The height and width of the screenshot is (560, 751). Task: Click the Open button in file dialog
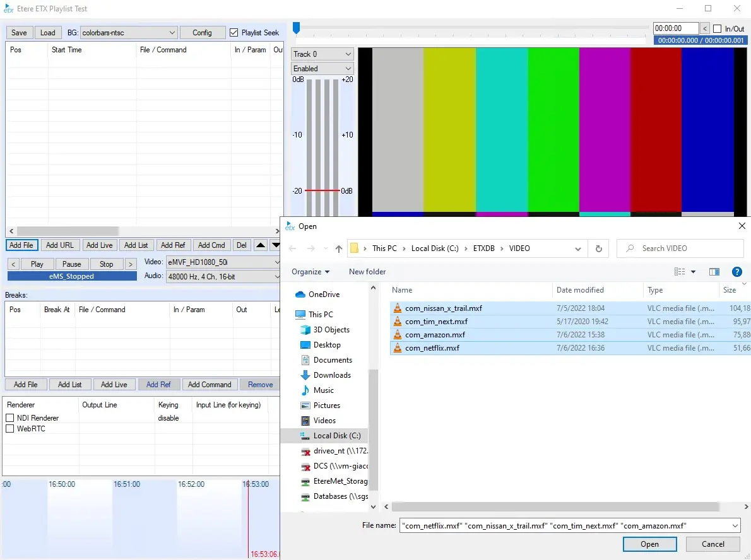(649, 544)
